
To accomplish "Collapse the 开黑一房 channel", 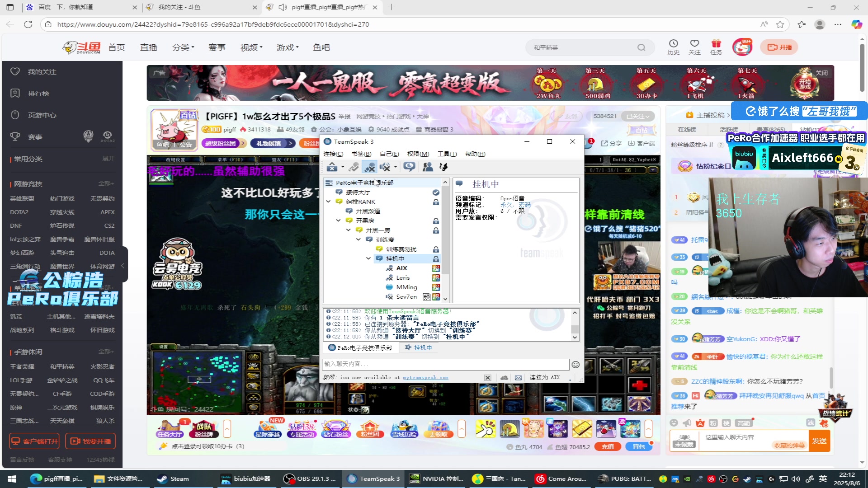I will coord(349,230).
